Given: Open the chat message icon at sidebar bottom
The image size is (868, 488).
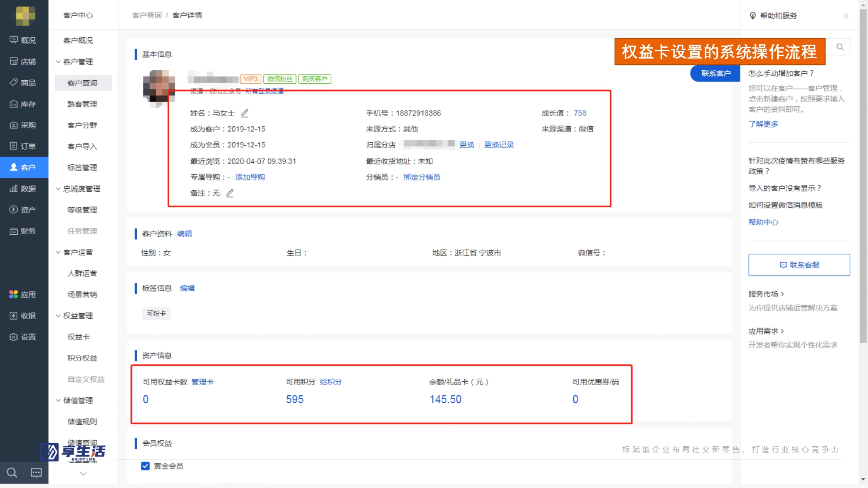Looking at the screenshot, I should pos(36,473).
